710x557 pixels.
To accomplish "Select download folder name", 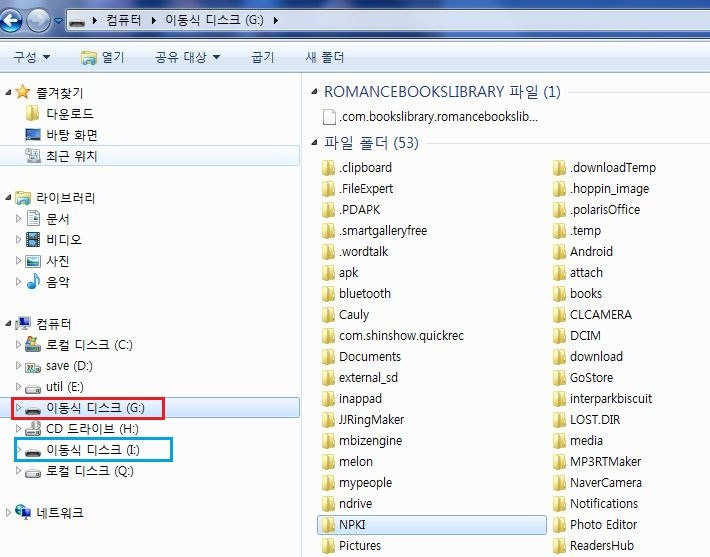I will [596, 356].
